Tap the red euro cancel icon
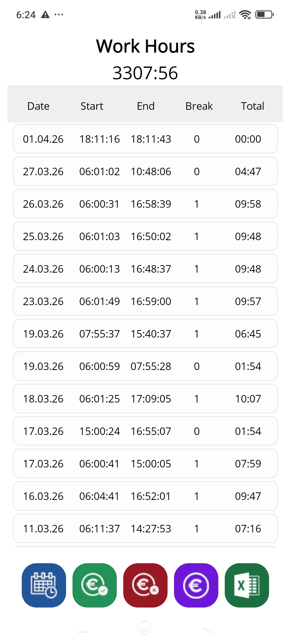290x644 pixels. (x=145, y=585)
